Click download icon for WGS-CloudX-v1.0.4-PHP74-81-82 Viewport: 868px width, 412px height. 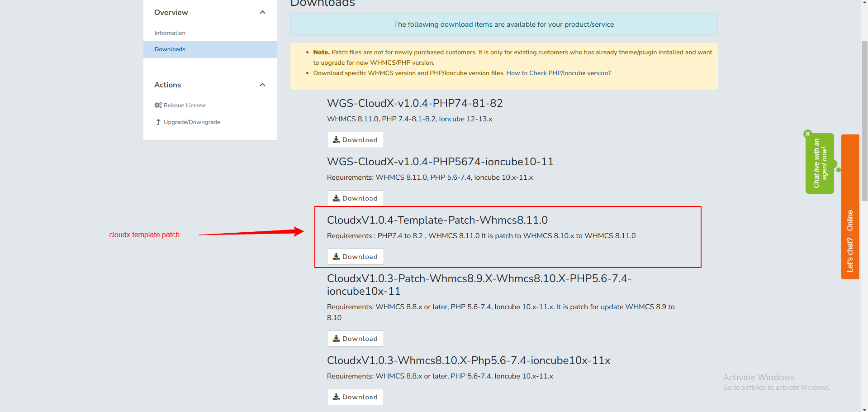point(336,140)
